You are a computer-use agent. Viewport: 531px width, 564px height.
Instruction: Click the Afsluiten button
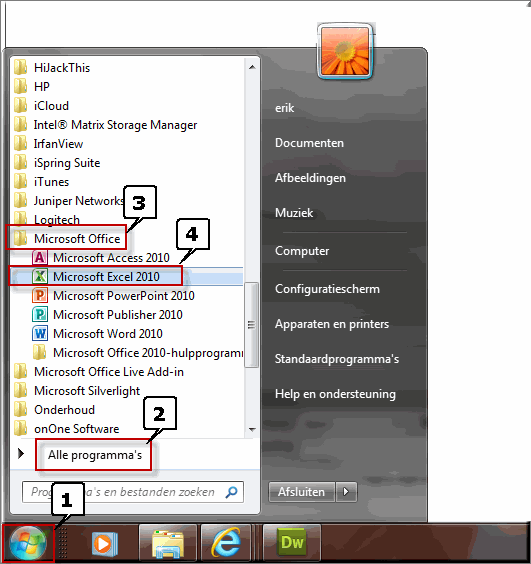(301, 492)
